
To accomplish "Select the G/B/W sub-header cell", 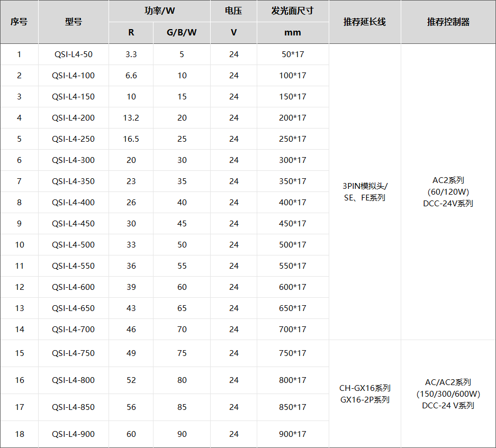I will tap(182, 33).
